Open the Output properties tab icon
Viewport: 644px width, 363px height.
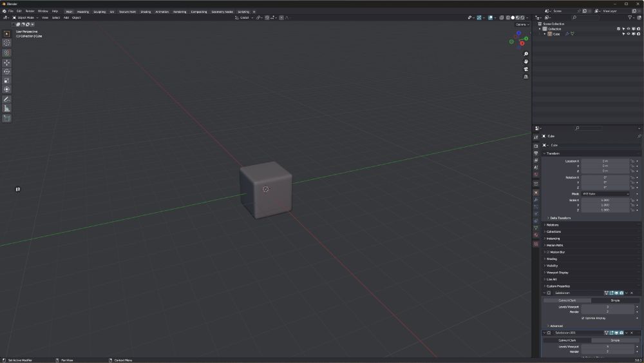536,153
